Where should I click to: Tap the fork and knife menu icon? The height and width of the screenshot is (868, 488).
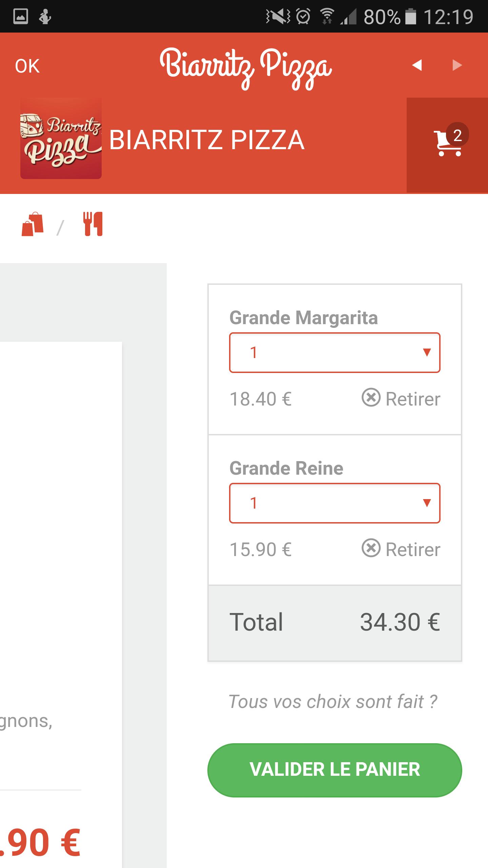point(93,224)
